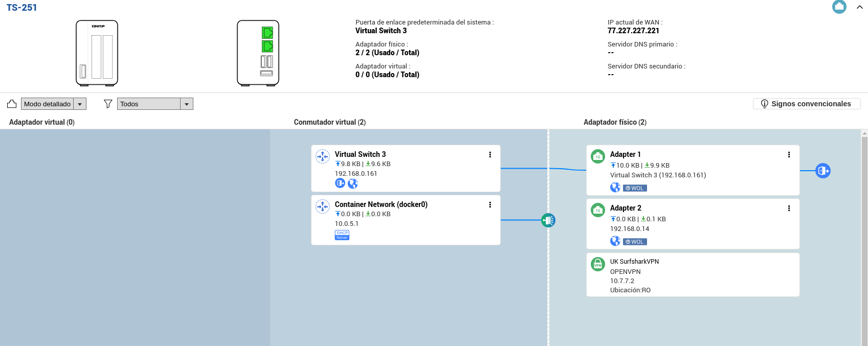Click the rear-view NAS port thumbnail
Image resolution: width=868 pixels, height=346 pixels.
pos(258,53)
